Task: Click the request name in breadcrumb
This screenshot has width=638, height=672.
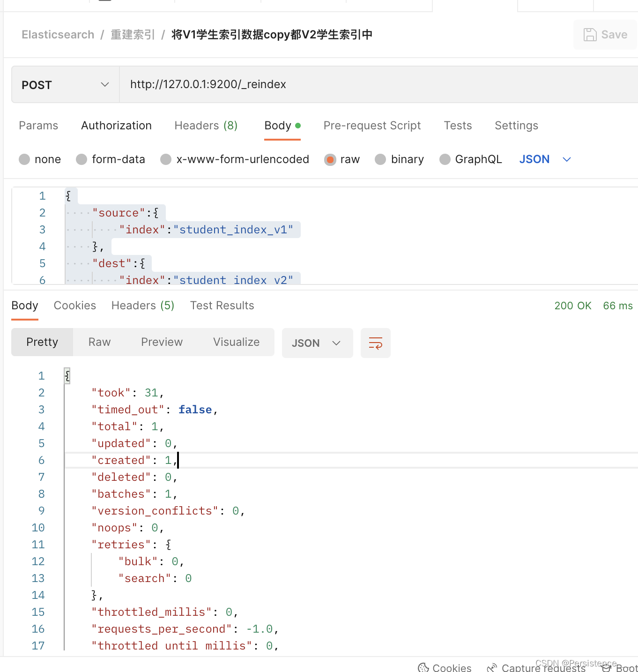Action: click(272, 35)
